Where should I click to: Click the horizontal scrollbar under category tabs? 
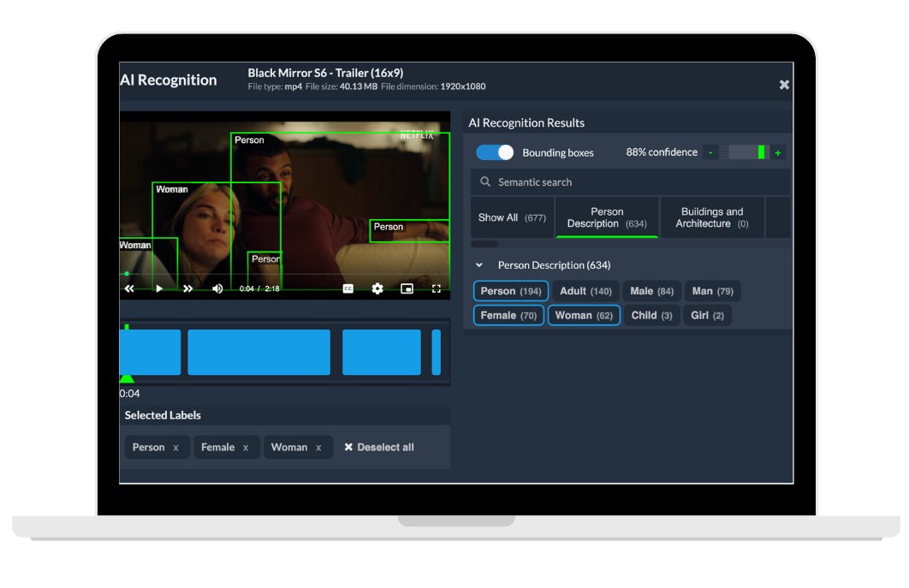click(484, 244)
